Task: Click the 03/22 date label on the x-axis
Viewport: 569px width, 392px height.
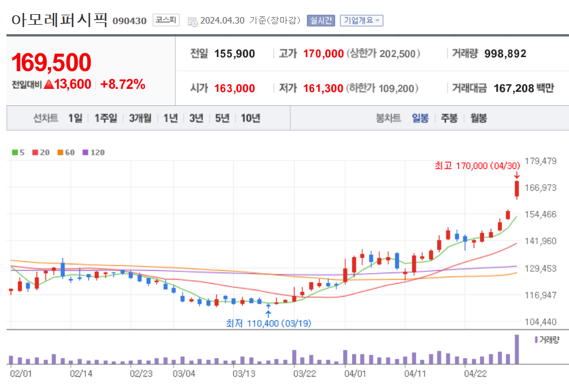Action: [305, 374]
